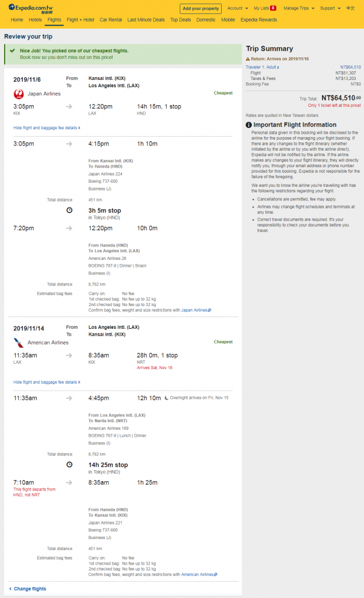Viewport: 364px width, 598px height.
Task: Open the Support dropdown menu
Action: [330, 8]
